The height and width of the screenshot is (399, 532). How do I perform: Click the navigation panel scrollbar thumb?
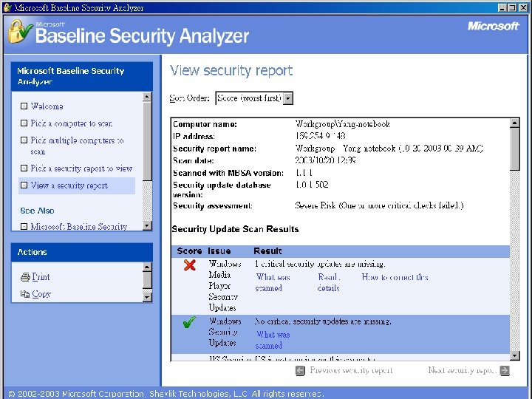147,141
